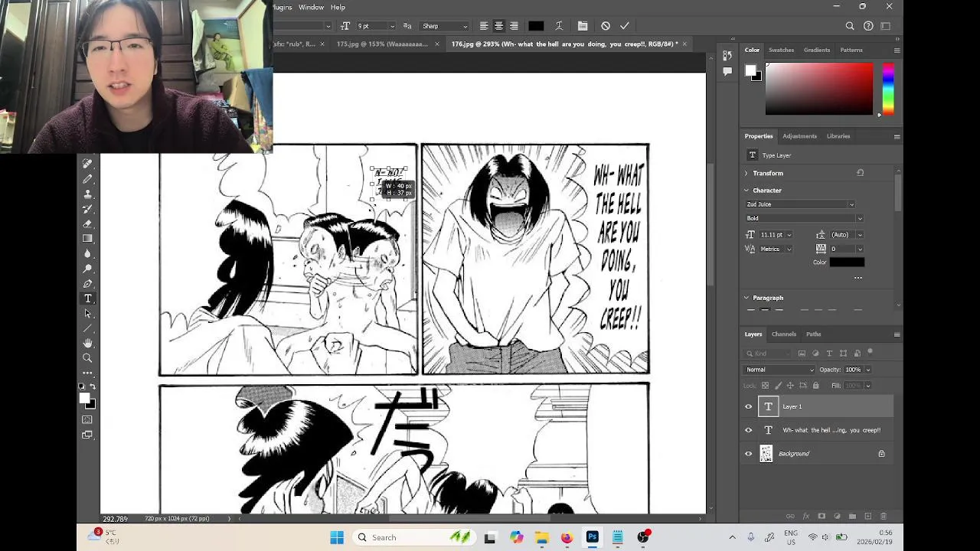
Task: Select the Blur tool
Action: pyautogui.click(x=87, y=253)
